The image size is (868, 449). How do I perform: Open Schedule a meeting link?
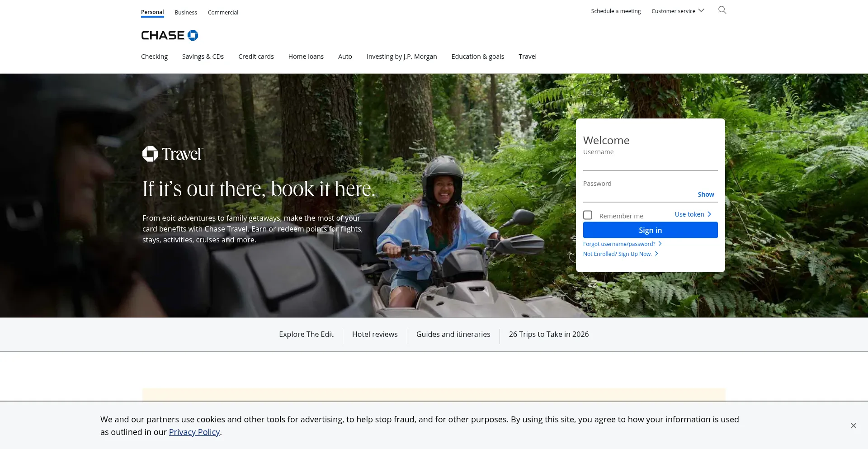point(616,11)
